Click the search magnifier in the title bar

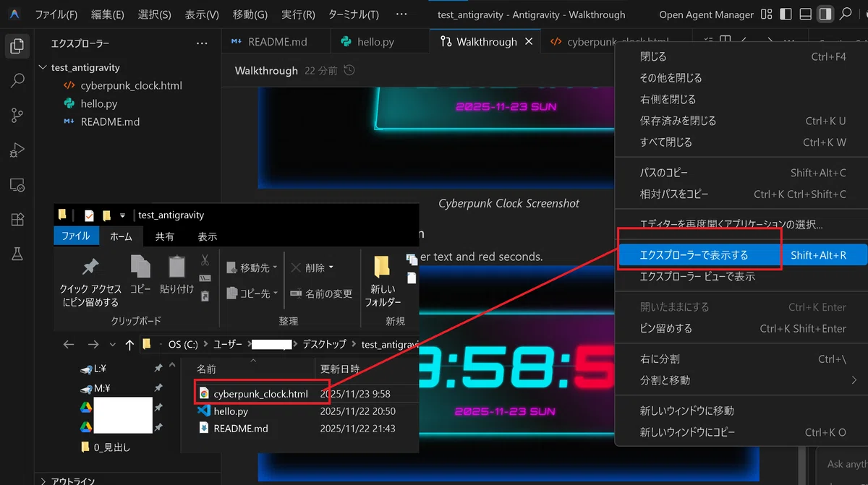[x=845, y=14]
